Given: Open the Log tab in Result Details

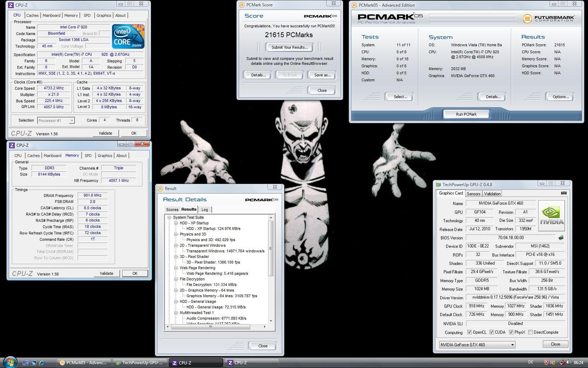Looking at the screenshot, I should 205,210.
